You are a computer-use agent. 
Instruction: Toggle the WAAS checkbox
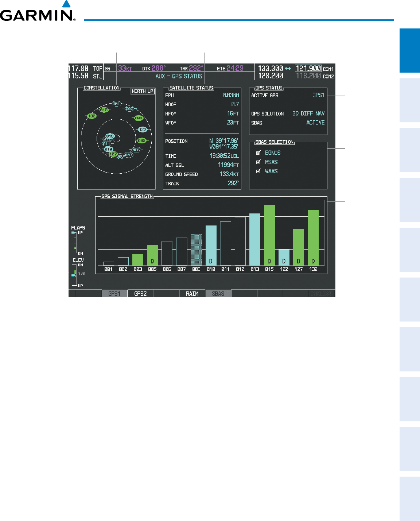(258, 171)
